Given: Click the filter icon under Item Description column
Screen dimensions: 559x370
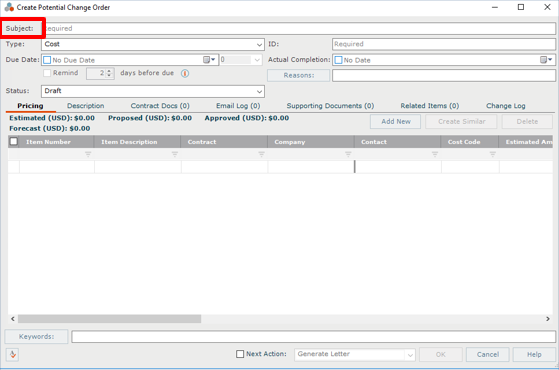Looking at the screenshot, I should (x=175, y=154).
